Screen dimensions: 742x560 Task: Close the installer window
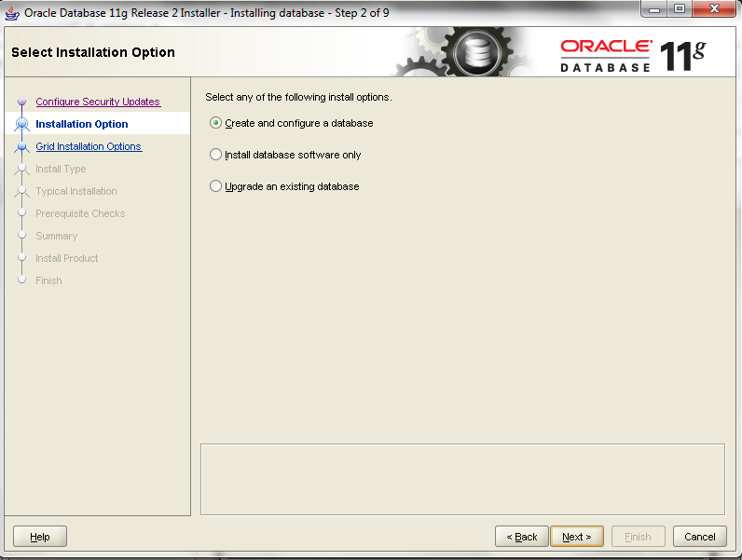pyautogui.click(x=715, y=8)
